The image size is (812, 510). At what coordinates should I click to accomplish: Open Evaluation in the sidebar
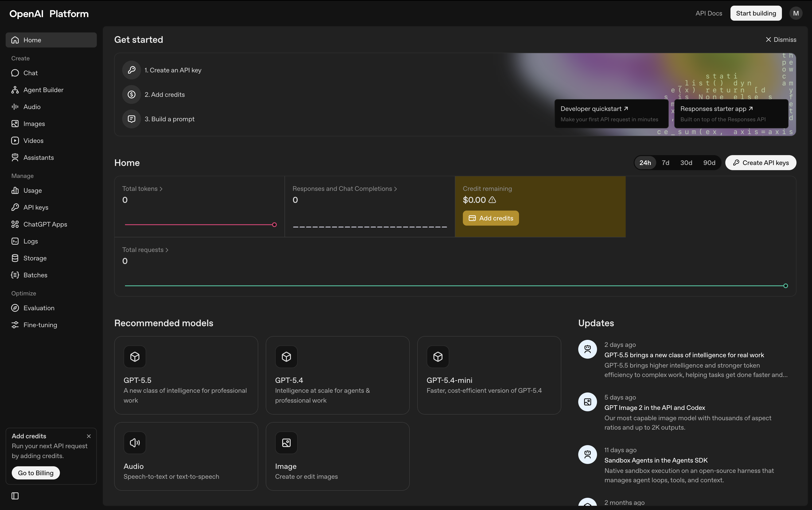tap(51, 308)
